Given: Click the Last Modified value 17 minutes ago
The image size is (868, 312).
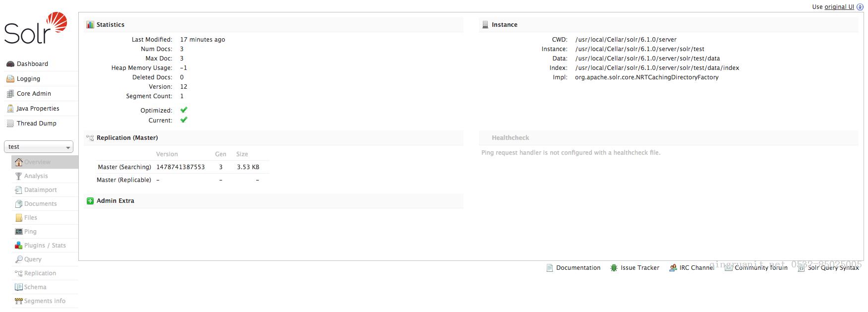Looking at the screenshot, I should click(203, 40).
